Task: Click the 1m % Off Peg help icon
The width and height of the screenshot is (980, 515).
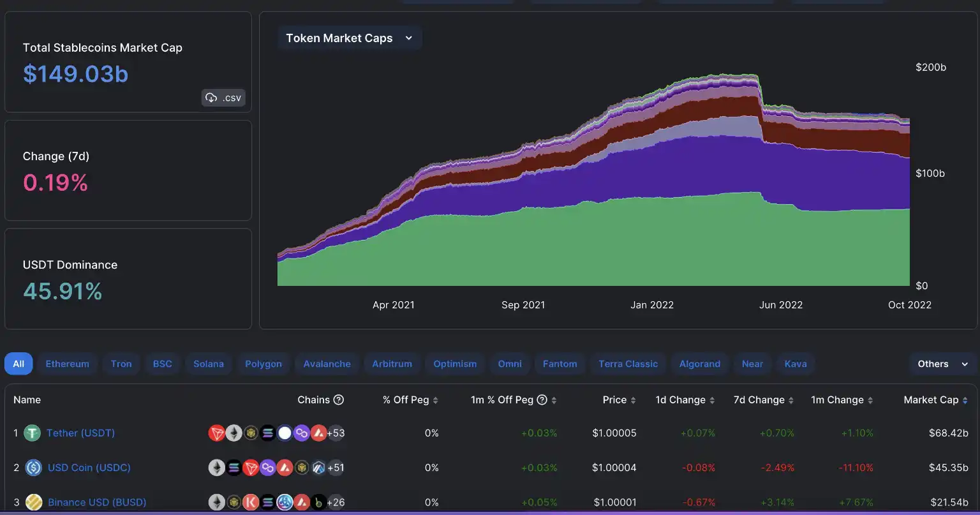Action: (x=542, y=399)
